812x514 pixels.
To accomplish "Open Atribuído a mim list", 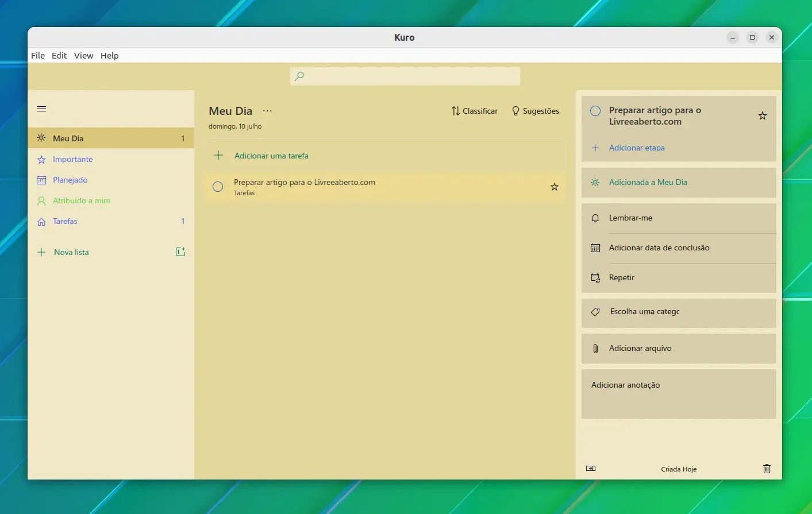I will 111,200.
